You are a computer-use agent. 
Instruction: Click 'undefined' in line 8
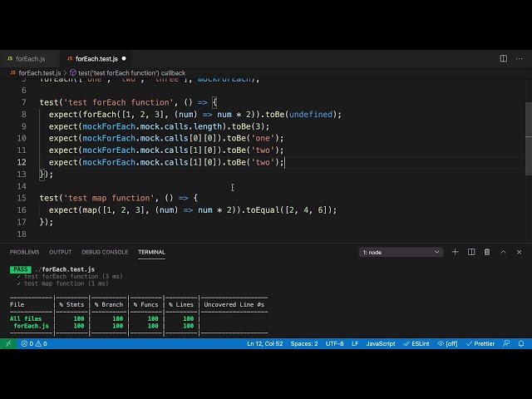click(311, 115)
